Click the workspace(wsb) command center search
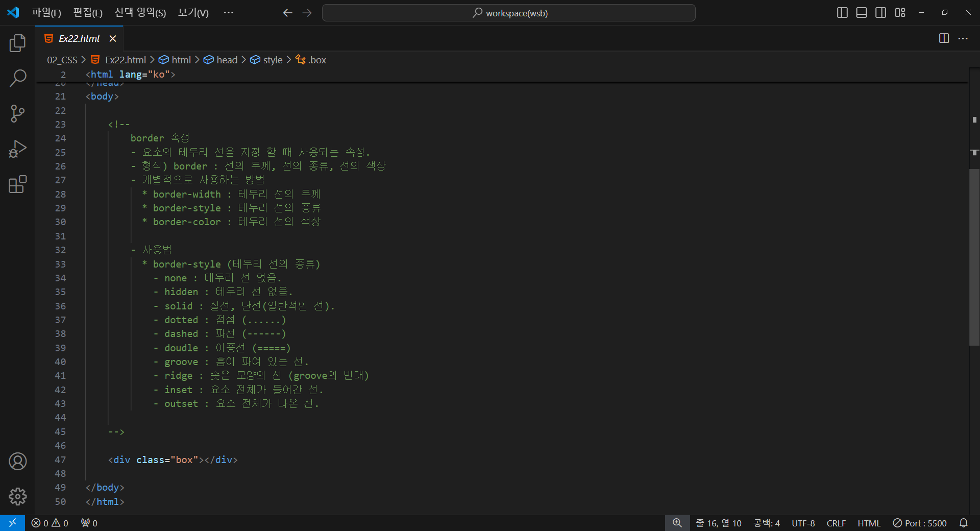 (508, 13)
